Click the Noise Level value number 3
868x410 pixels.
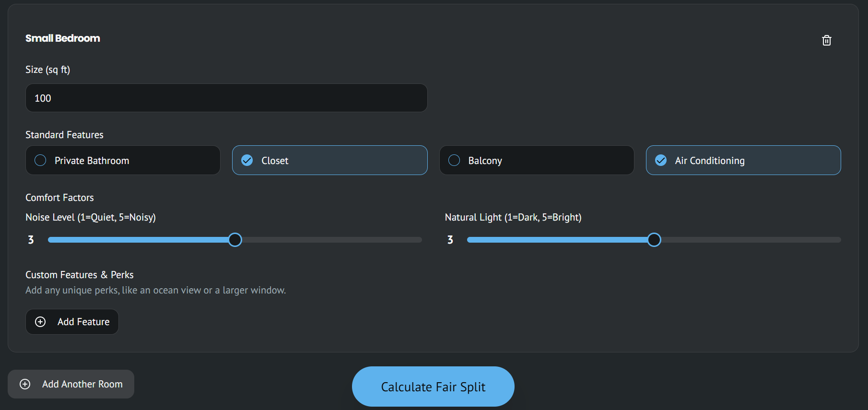pos(31,240)
